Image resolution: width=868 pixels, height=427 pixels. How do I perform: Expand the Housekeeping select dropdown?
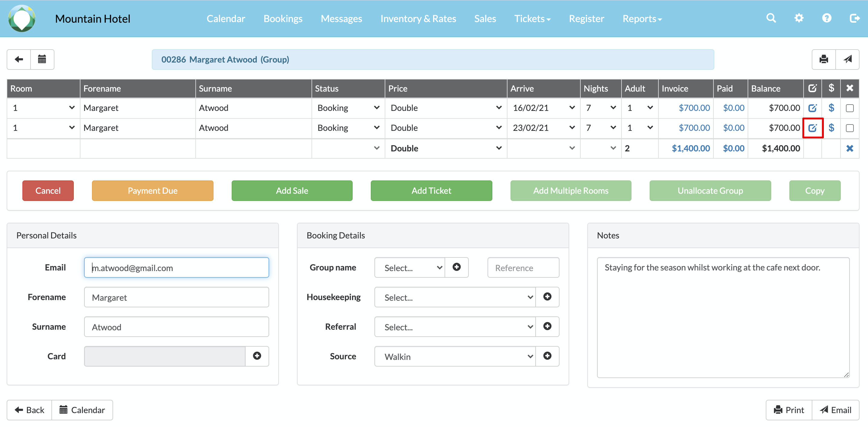[x=455, y=297]
